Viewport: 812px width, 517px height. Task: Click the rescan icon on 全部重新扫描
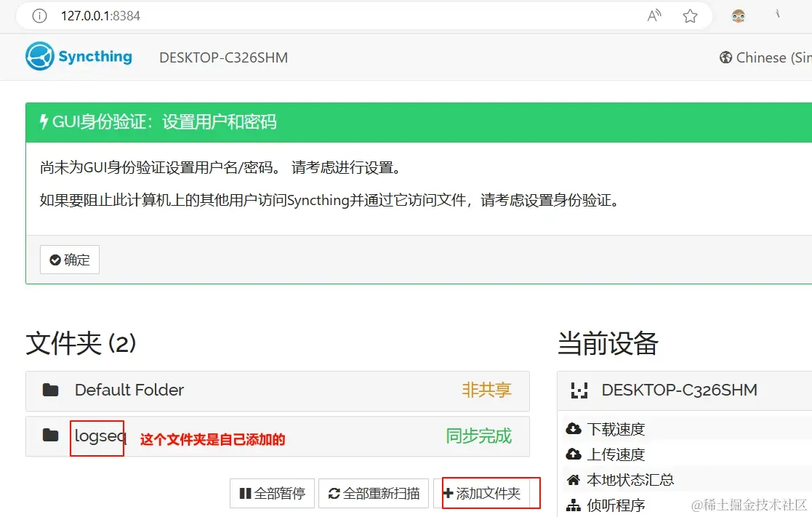point(334,493)
